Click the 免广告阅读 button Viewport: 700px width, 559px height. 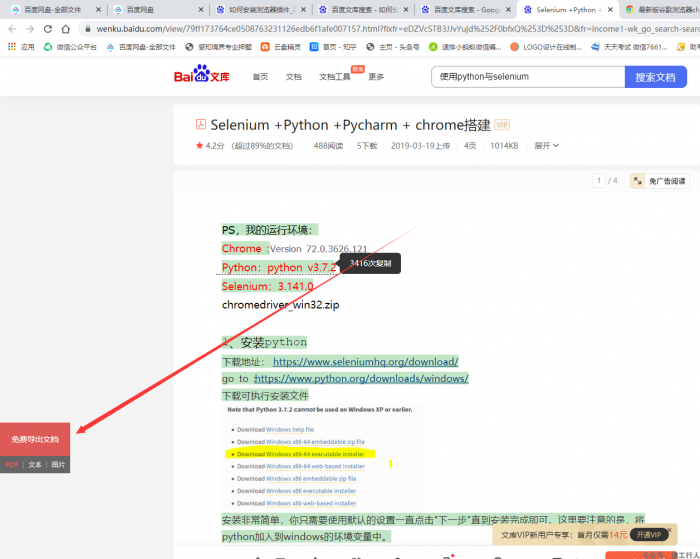tap(660, 181)
